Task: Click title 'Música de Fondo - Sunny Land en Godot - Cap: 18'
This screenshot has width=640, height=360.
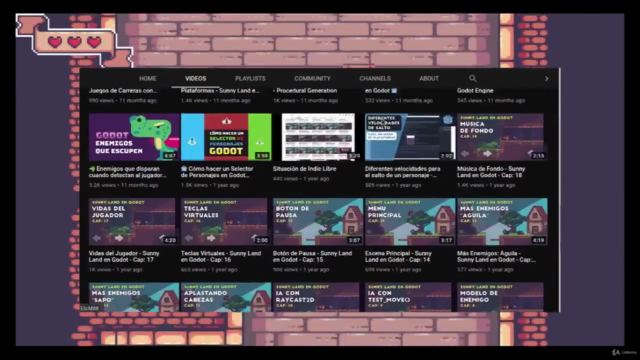Action: 491,172
